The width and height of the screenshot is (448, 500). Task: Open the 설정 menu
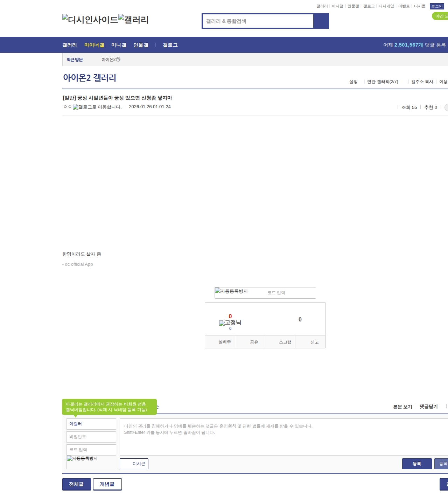pyautogui.click(x=353, y=82)
